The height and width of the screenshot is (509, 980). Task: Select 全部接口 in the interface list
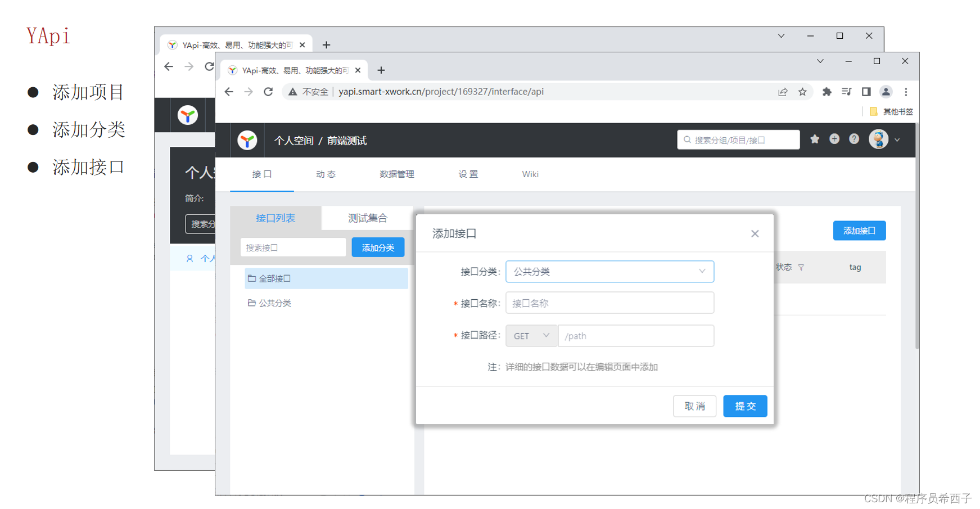pyautogui.click(x=326, y=278)
